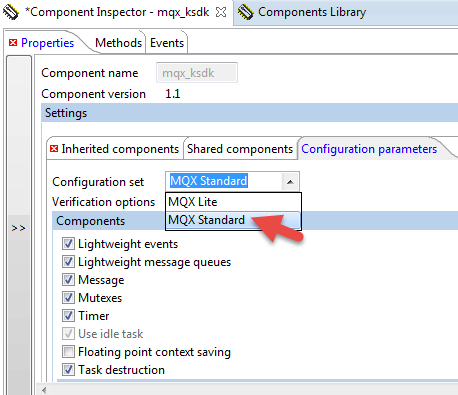Click the Component Inspector chip icon
The height and width of the screenshot is (395, 458).
(11, 12)
